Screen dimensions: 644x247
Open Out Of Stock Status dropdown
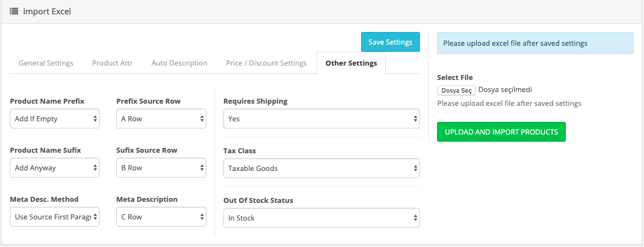321,218
